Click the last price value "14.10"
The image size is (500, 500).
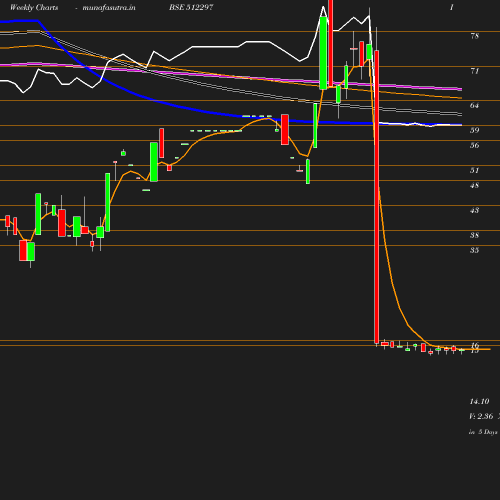pyautogui.click(x=479, y=401)
